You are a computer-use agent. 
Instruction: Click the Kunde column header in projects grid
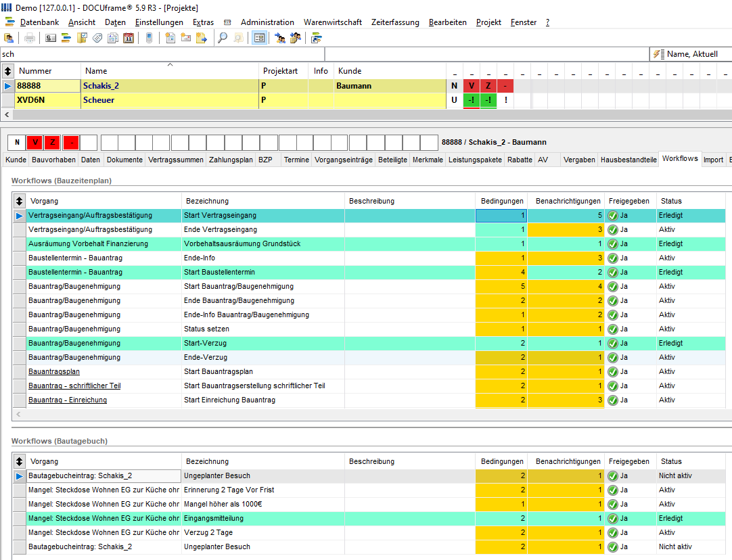pos(390,71)
